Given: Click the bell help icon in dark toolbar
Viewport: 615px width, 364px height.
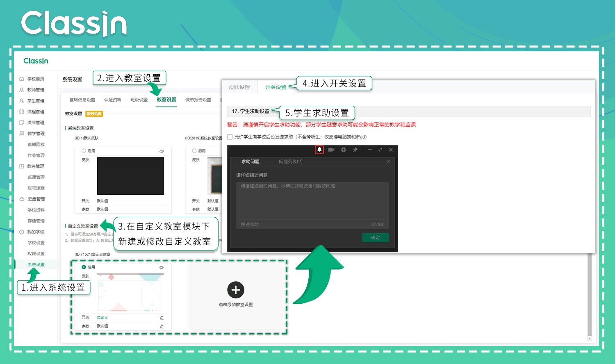Looking at the screenshot, I should [x=319, y=150].
